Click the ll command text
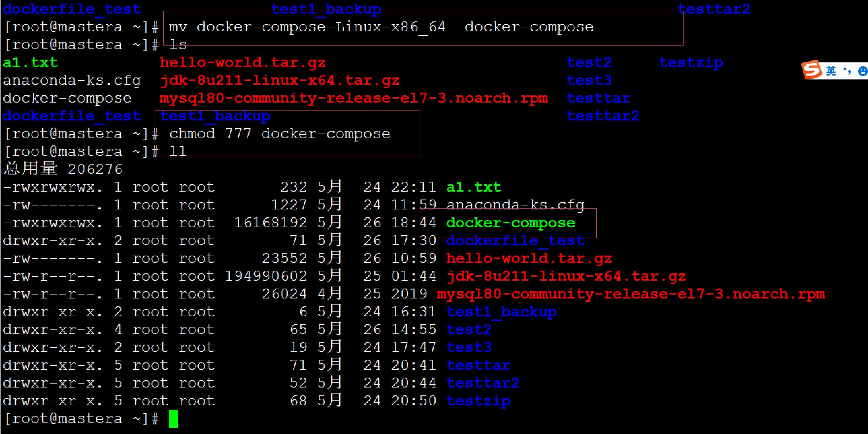 pos(178,151)
